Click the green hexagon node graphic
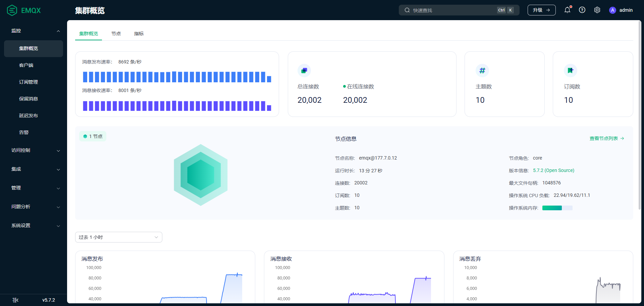 point(201,175)
